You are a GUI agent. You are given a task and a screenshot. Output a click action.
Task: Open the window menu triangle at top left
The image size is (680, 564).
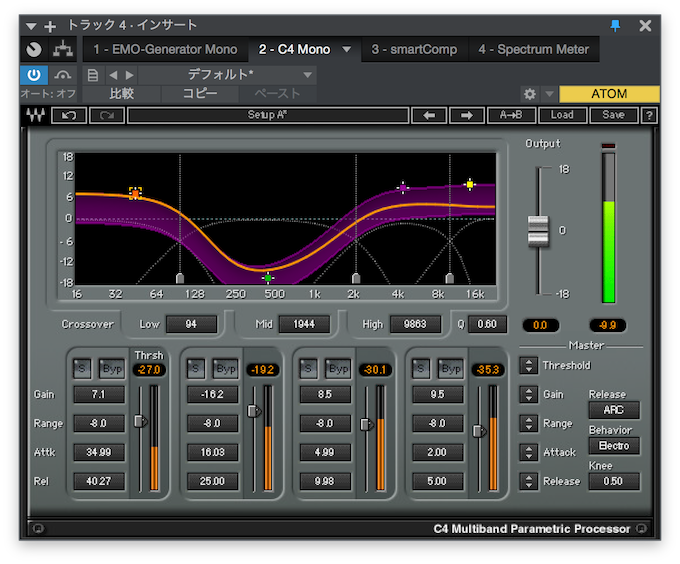point(31,26)
